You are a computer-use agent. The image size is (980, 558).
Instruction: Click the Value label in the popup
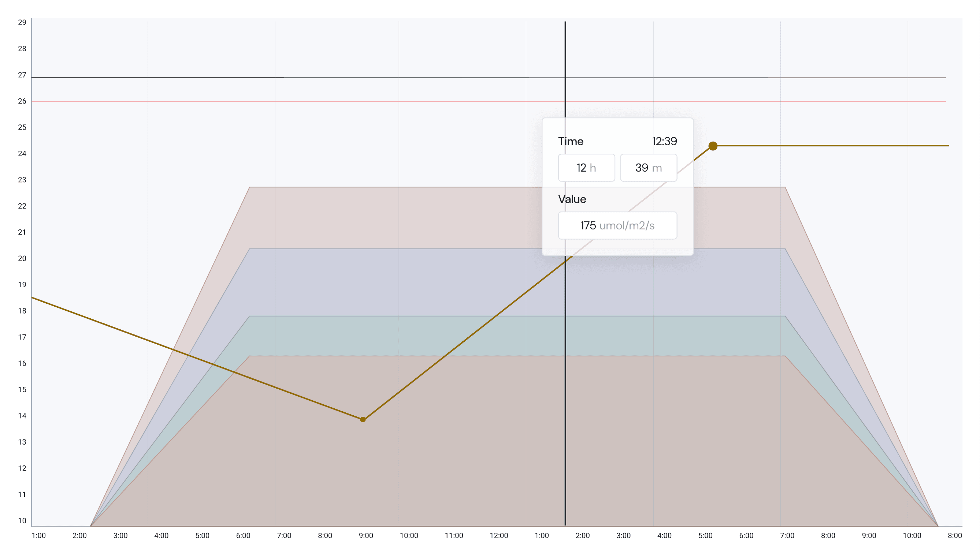click(572, 199)
